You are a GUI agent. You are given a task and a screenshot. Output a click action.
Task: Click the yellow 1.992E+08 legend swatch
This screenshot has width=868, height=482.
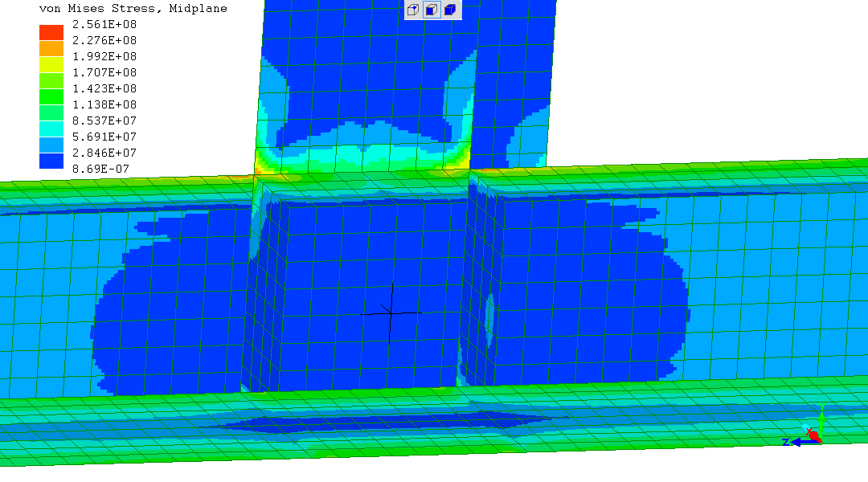point(51,64)
